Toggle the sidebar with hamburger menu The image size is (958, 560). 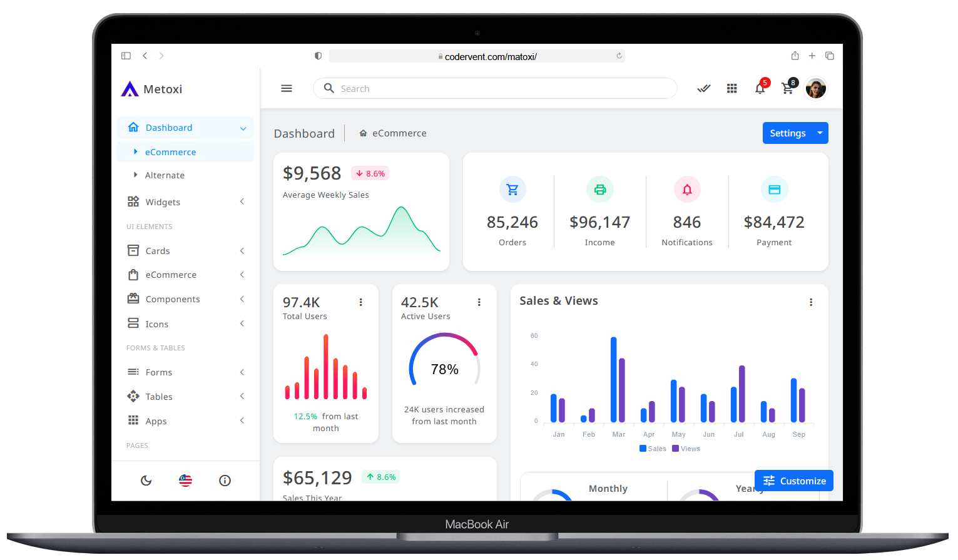click(x=287, y=89)
